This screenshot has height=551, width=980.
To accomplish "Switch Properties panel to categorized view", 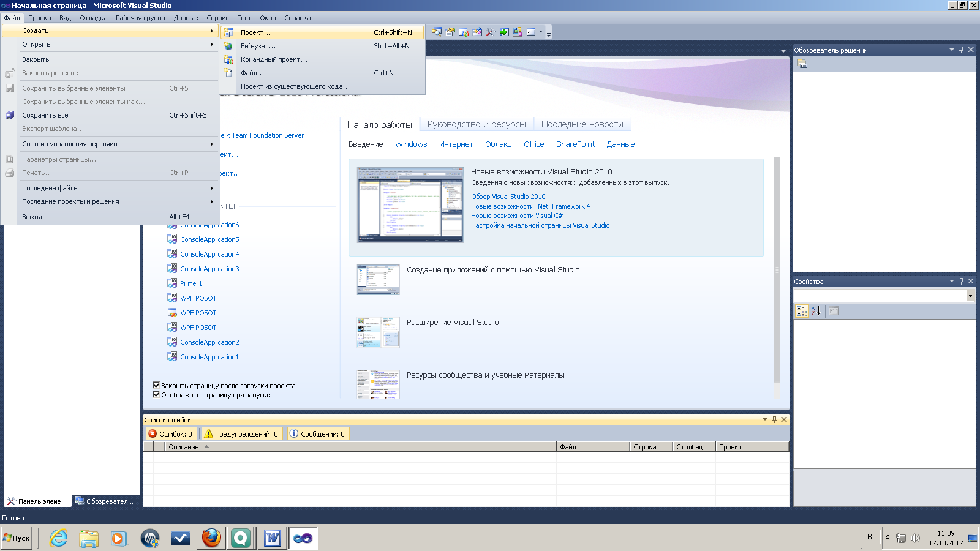I will click(x=802, y=311).
